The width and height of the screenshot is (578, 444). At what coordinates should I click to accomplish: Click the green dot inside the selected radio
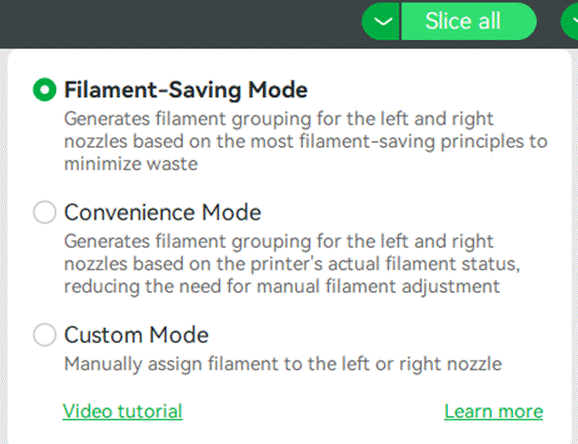(45, 90)
